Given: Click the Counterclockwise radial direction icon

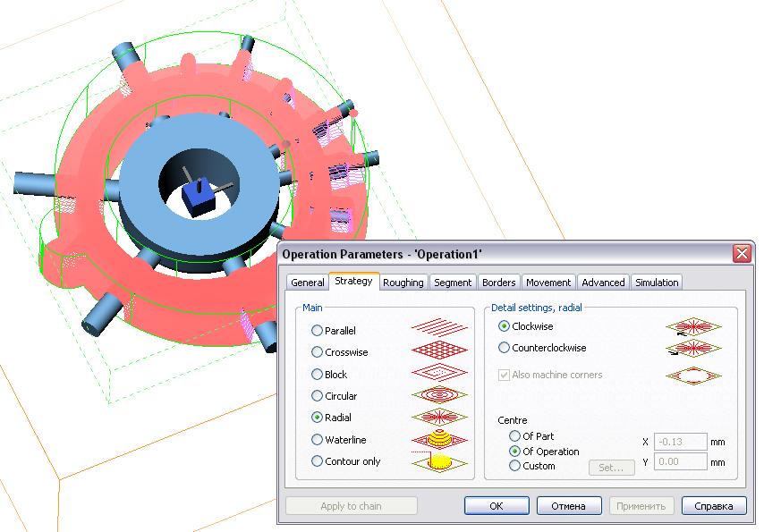Looking at the screenshot, I should [x=692, y=349].
